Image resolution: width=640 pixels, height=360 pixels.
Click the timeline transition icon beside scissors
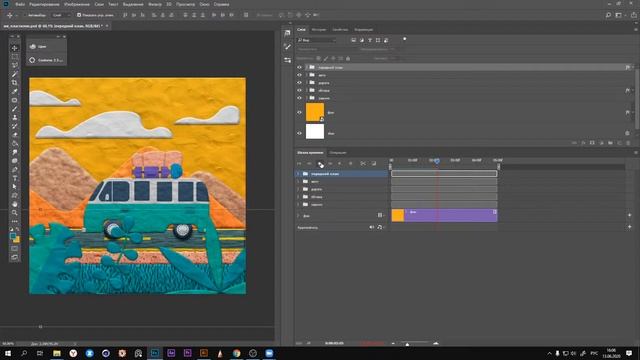[373, 164]
